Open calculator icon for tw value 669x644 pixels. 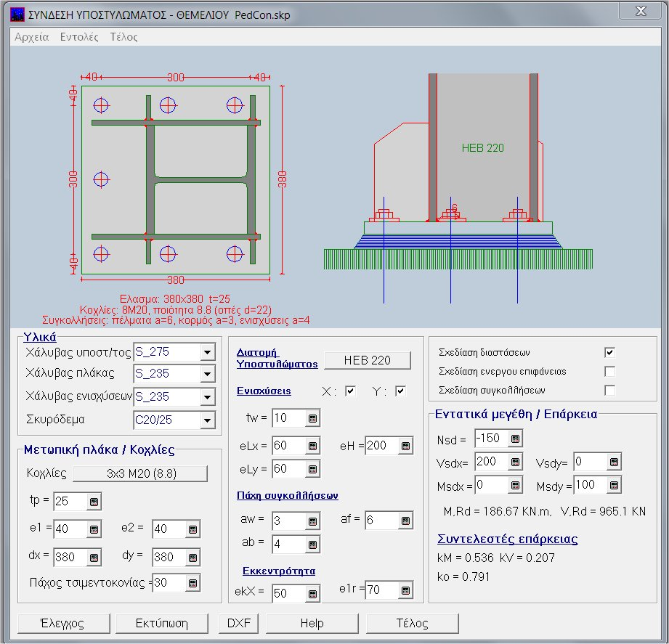click(312, 418)
